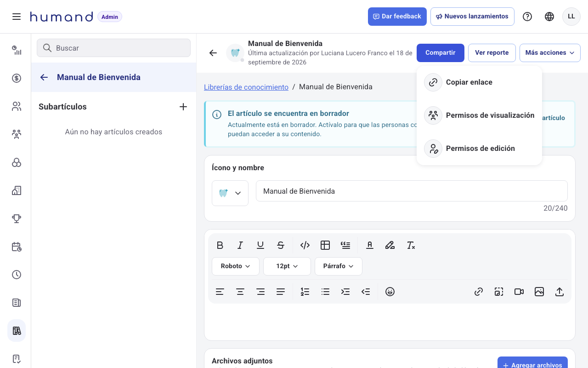Toggle strikethrough formatting
This screenshot has width=588, height=368.
pos(281,245)
